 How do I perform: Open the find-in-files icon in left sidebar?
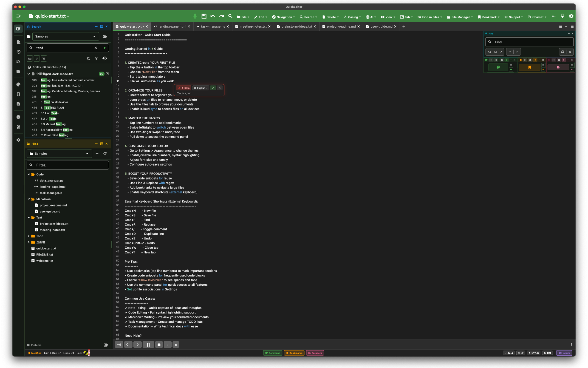point(18,62)
